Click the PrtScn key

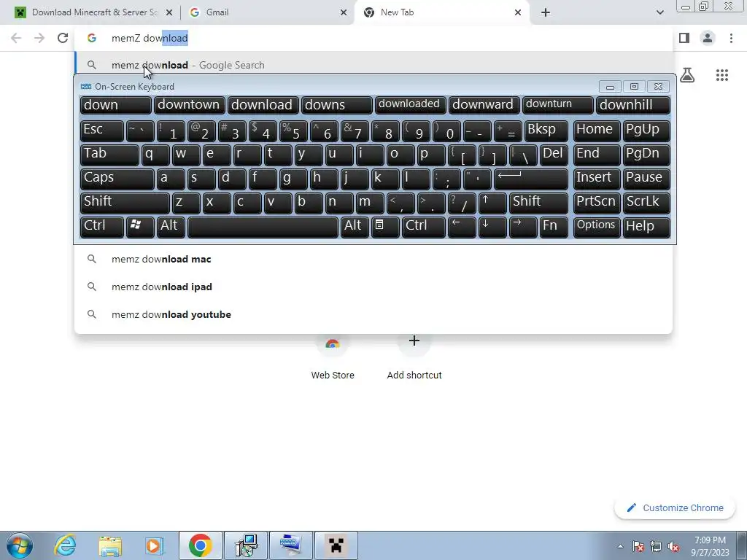coord(597,203)
